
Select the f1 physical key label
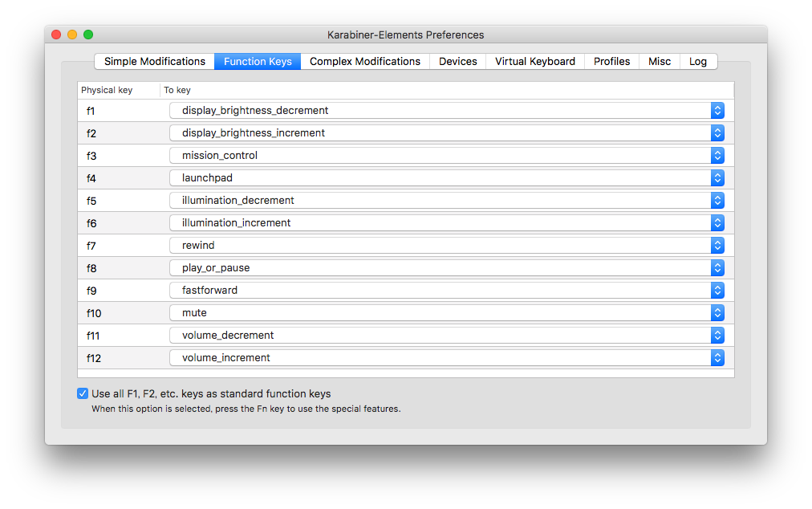tap(91, 111)
